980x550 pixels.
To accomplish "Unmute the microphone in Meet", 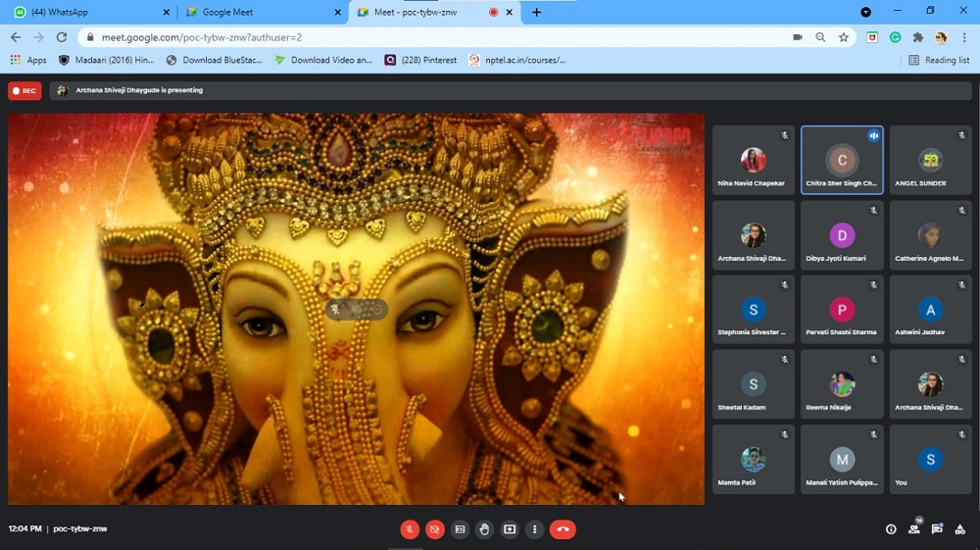I will (x=410, y=529).
